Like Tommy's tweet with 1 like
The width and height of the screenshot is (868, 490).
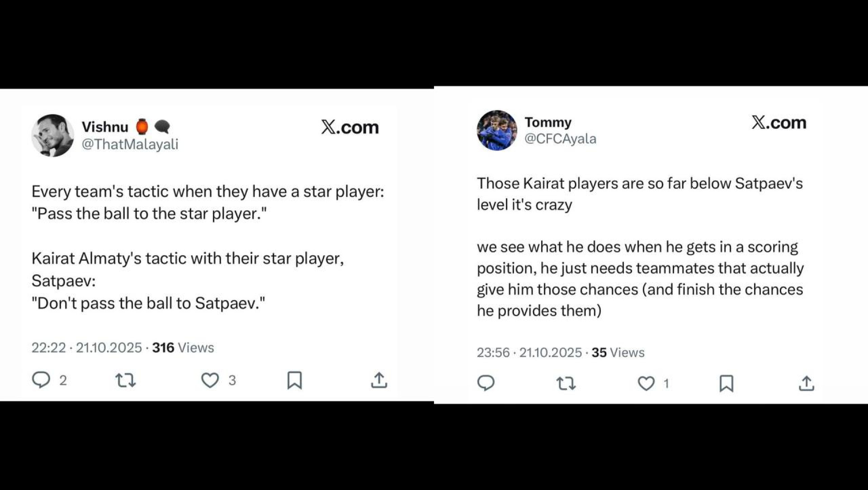[x=646, y=384]
